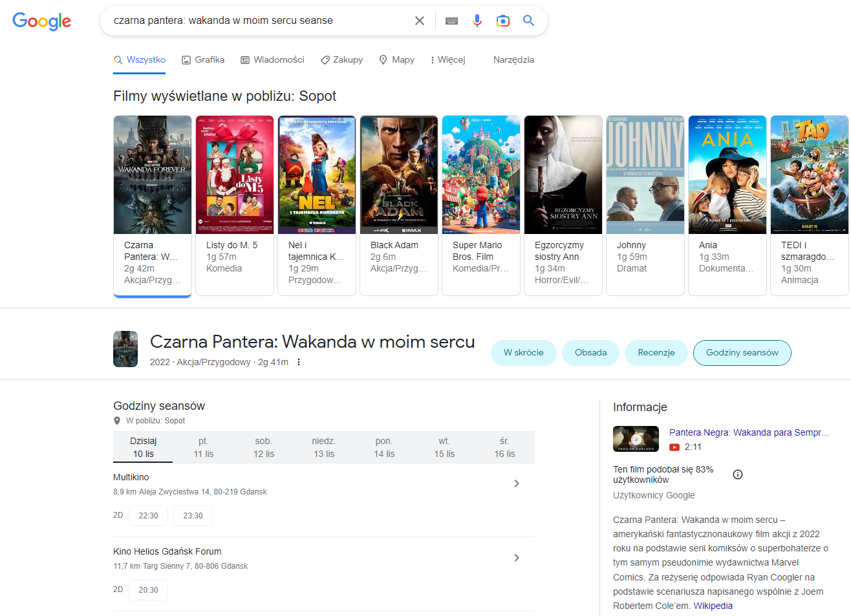The width and height of the screenshot is (851, 616).
Task: Start voice search with microphone icon
Action: (477, 21)
